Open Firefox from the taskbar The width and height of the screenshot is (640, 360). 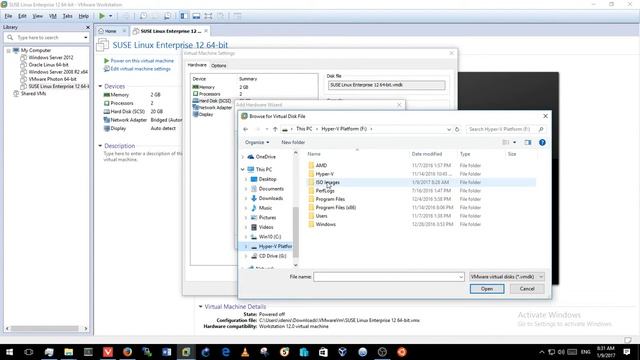[x=127, y=352]
